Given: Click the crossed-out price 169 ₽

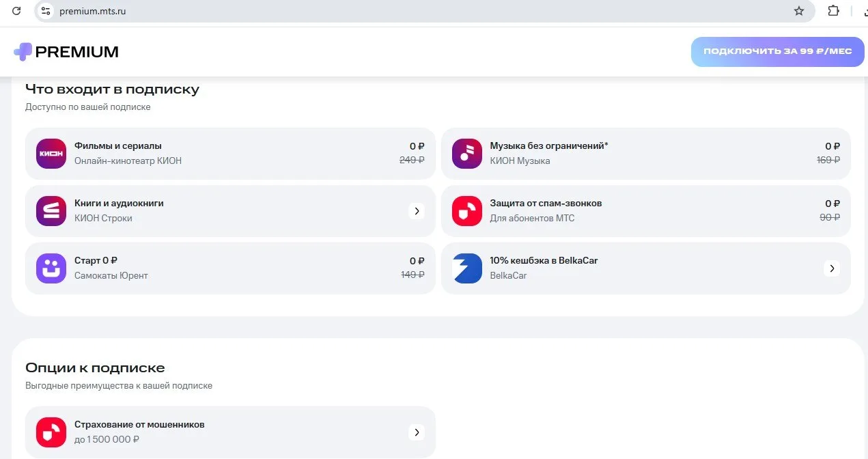Looking at the screenshot, I should click(x=828, y=160).
